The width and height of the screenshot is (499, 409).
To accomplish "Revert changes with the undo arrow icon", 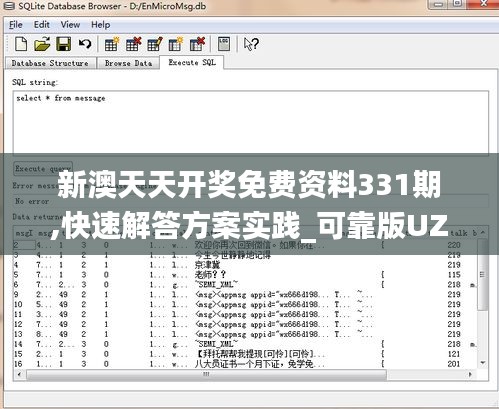I will tap(85, 44).
